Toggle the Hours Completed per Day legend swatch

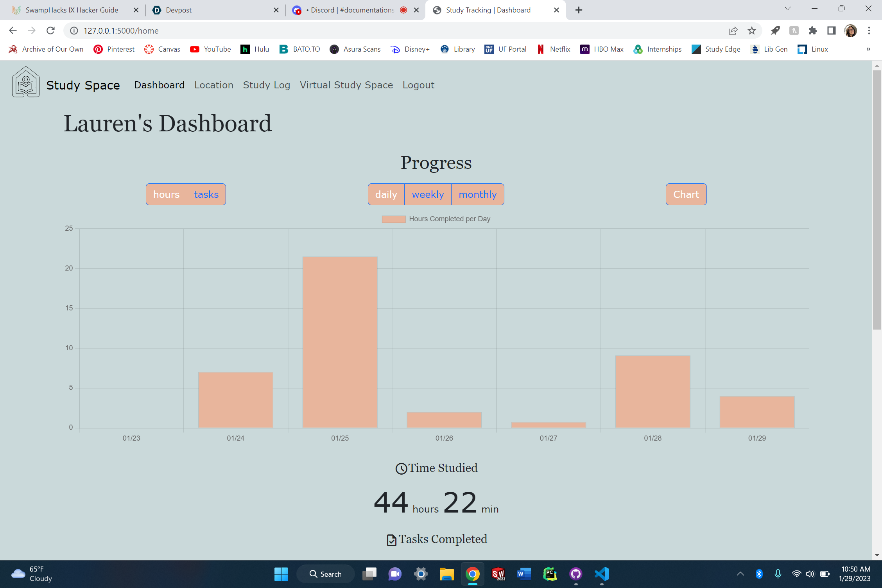[x=393, y=219]
